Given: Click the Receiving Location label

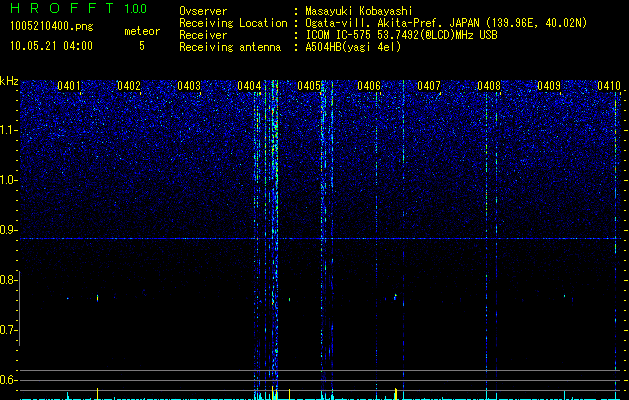Looking at the screenshot, I should [x=233, y=23].
